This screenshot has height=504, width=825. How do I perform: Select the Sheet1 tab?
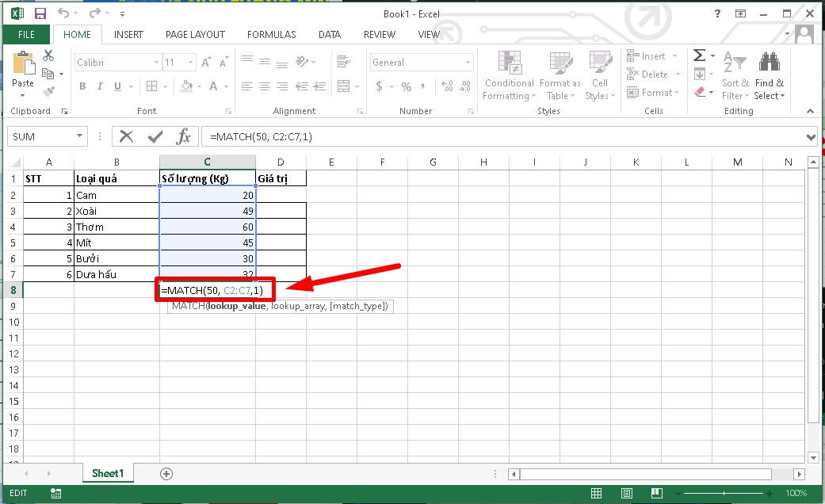[108, 473]
